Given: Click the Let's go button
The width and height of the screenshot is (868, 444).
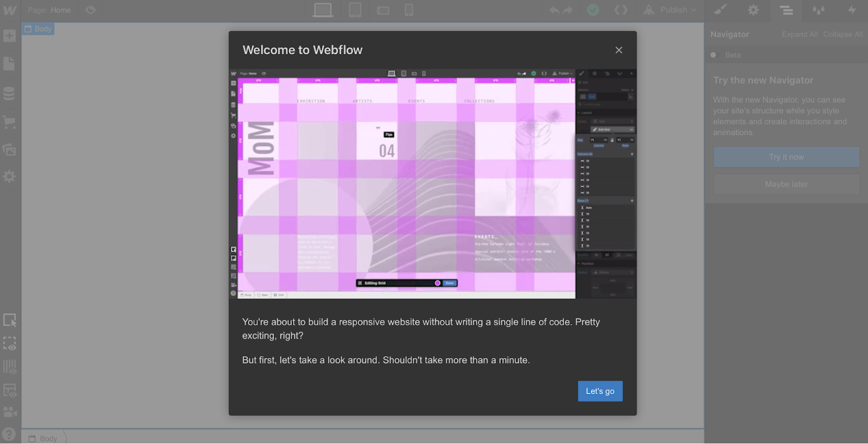Looking at the screenshot, I should pyautogui.click(x=600, y=391).
